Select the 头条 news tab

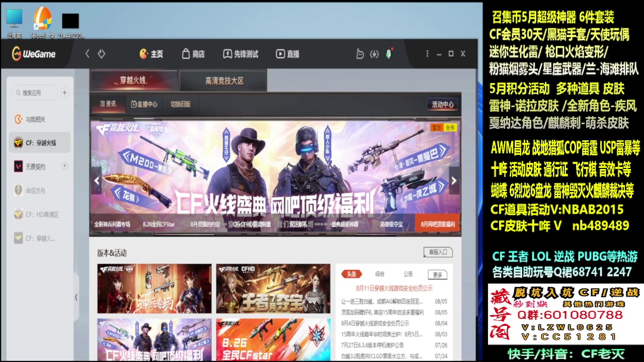click(351, 274)
